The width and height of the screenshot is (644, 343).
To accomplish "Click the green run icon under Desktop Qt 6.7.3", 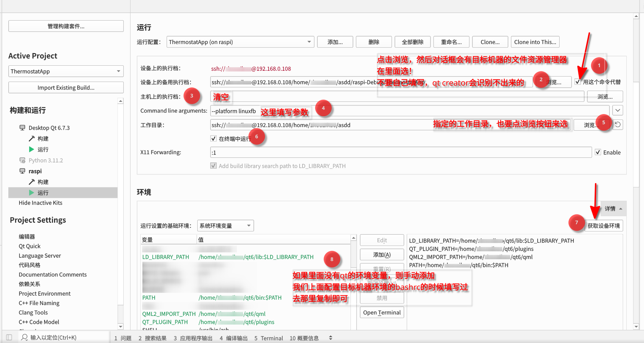I will (x=31, y=149).
